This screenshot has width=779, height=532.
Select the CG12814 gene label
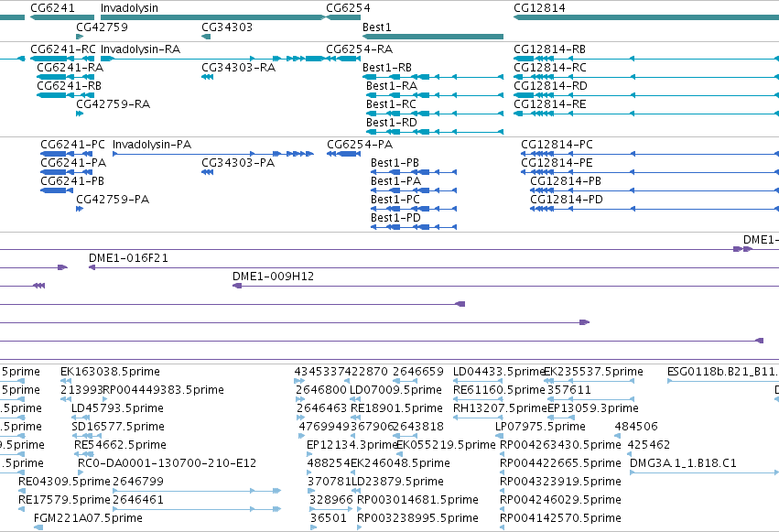[539, 8]
